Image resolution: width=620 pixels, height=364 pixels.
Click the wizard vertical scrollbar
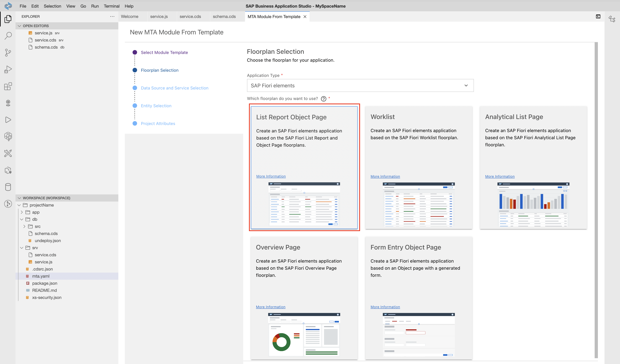point(596,200)
